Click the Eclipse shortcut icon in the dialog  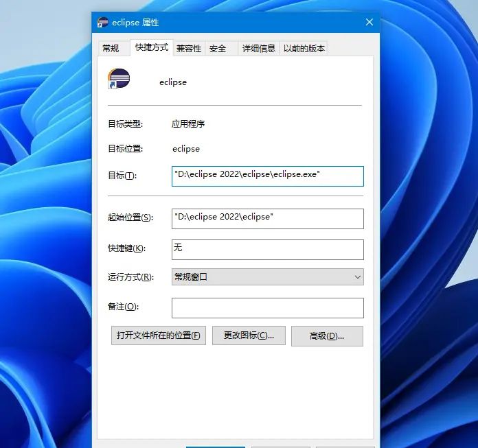119,79
